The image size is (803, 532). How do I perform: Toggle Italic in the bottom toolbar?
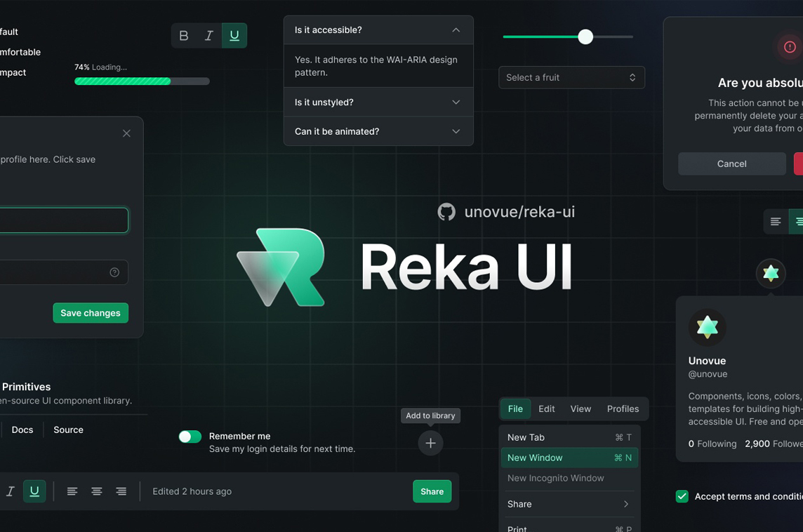pyautogui.click(x=11, y=491)
